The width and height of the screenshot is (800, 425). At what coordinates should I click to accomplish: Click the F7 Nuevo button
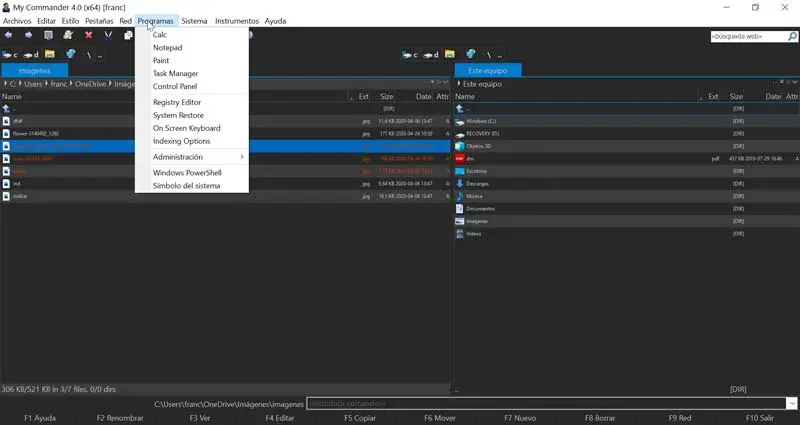tap(520, 418)
